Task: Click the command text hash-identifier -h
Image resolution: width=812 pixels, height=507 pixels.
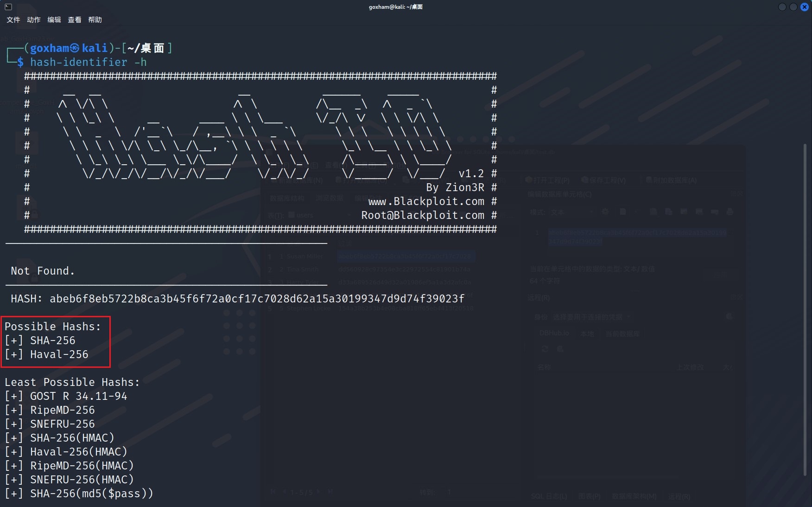Action: pyautogui.click(x=89, y=62)
